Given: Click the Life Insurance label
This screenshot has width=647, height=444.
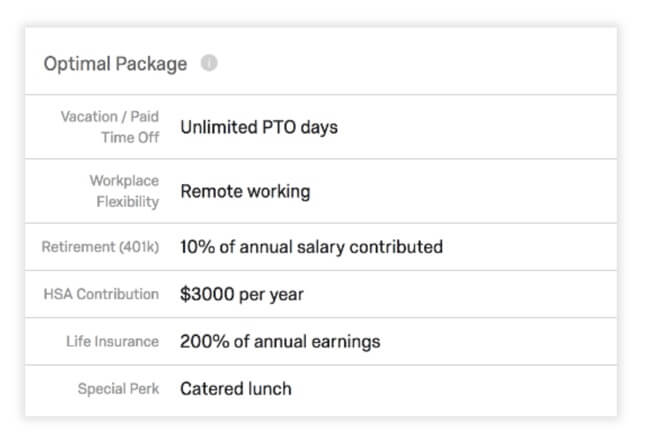Looking at the screenshot, I should [x=113, y=342].
